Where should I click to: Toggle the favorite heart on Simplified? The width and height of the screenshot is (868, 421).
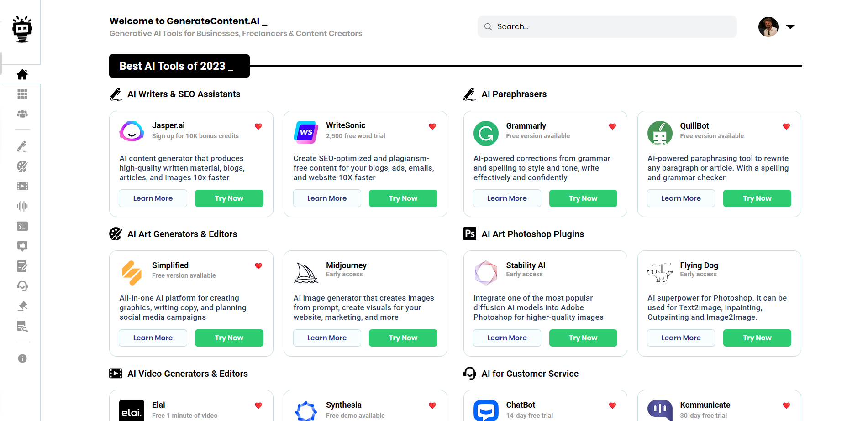click(x=258, y=266)
